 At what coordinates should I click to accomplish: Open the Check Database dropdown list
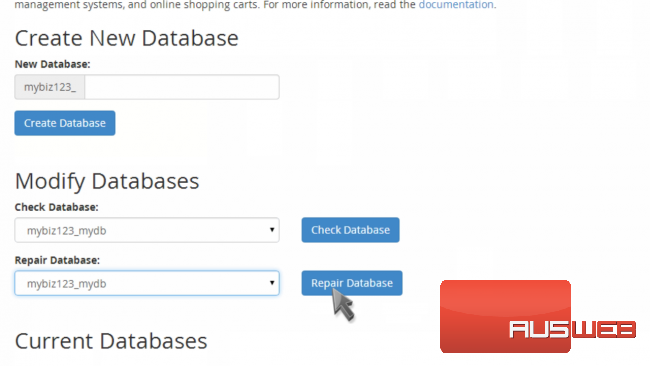click(147, 230)
